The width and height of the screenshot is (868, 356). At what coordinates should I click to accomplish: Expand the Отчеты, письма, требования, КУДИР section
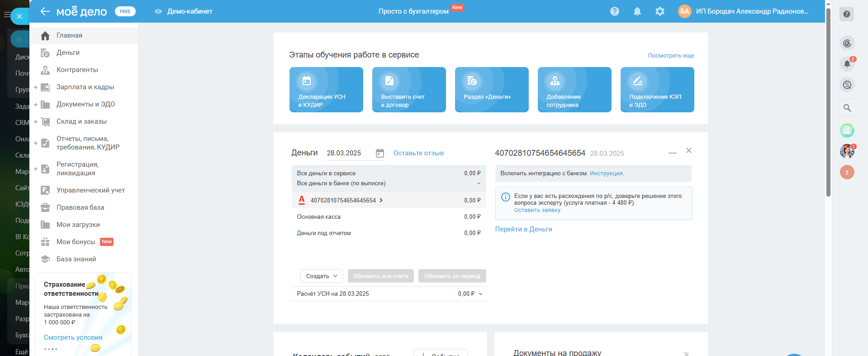tap(36, 143)
